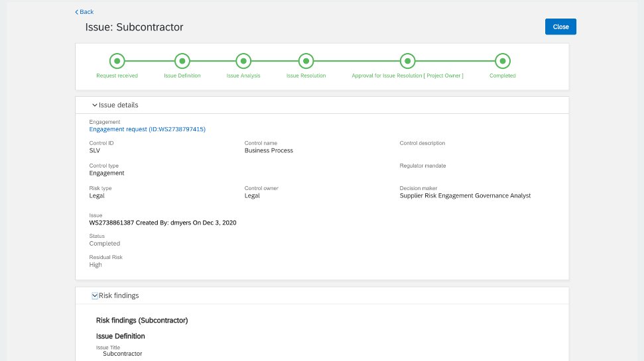Select the Approval for Issue Resolution step circle
Image resolution: width=644 pixels, height=361 pixels.
(407, 61)
